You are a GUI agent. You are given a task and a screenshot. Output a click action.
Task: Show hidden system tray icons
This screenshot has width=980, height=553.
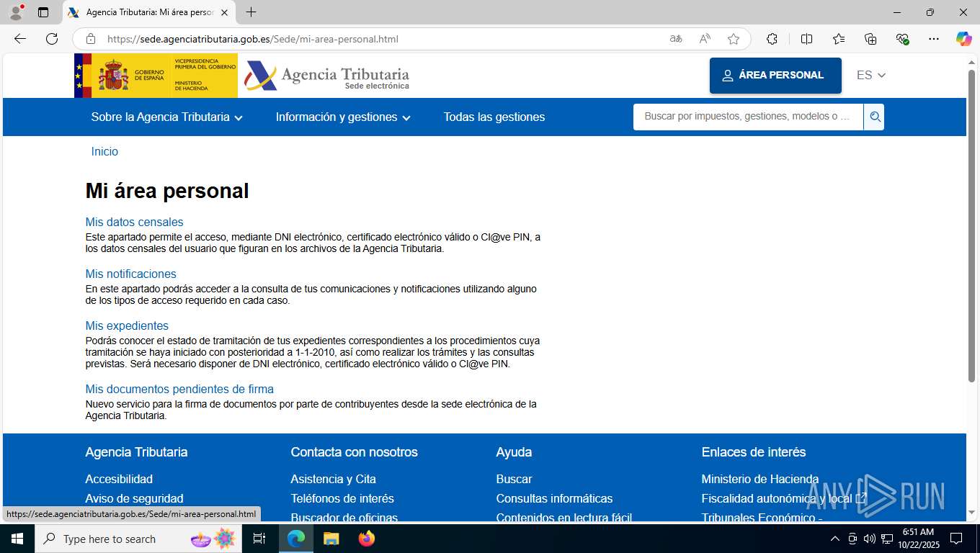835,539
